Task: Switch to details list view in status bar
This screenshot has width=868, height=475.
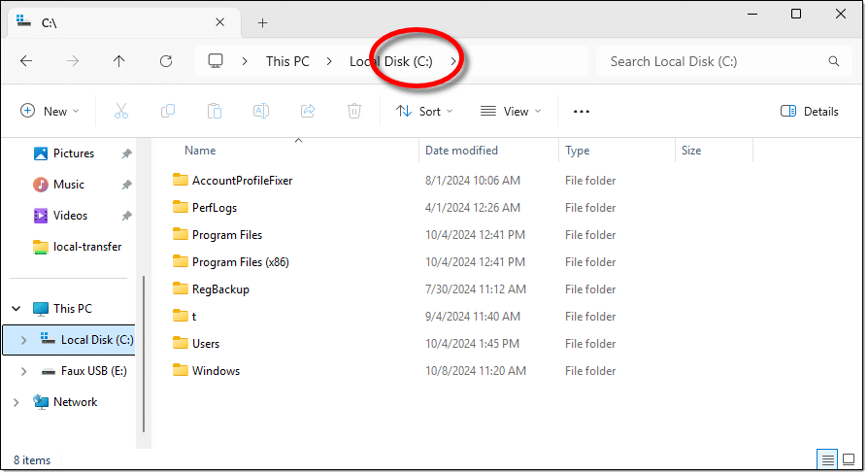Action: (827, 458)
